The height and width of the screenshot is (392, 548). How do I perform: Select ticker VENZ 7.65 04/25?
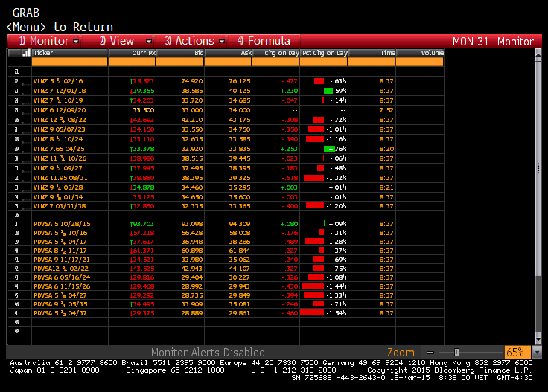pyautogui.click(x=59, y=149)
